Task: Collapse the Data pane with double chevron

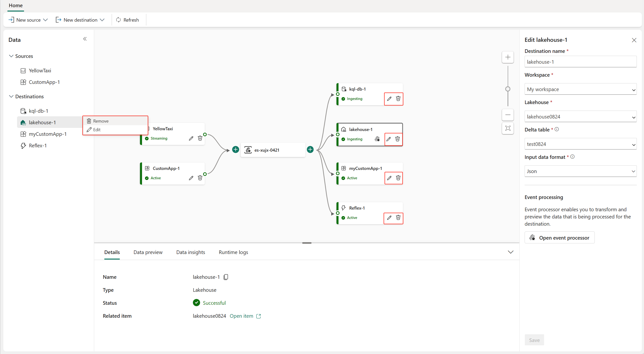Action: (85, 39)
